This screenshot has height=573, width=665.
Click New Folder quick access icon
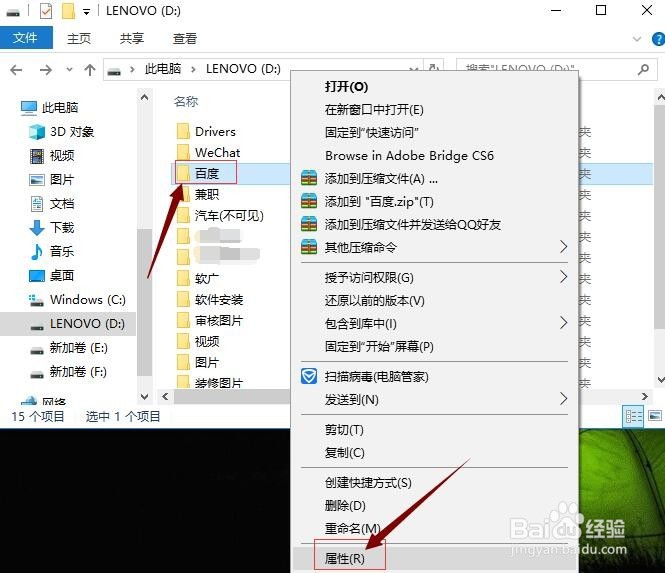click(68, 11)
